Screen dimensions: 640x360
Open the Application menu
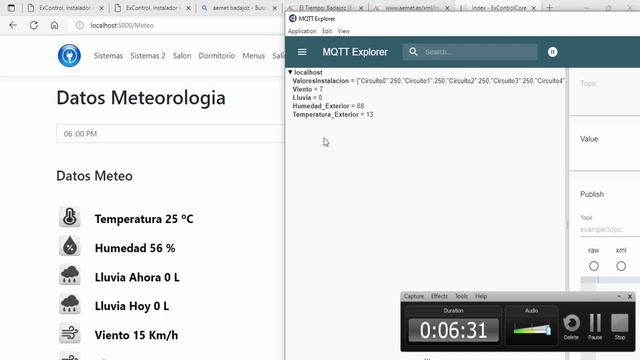click(x=302, y=31)
